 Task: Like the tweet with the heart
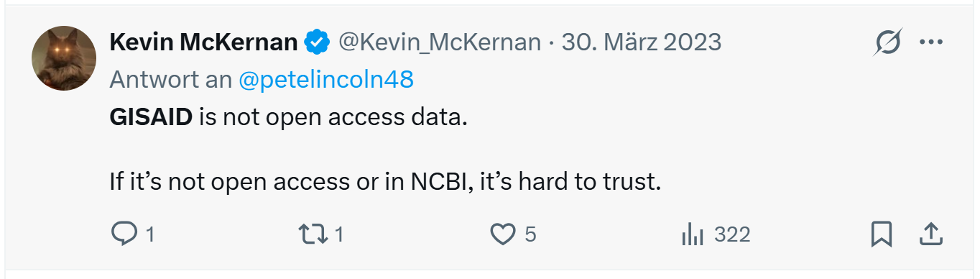503,234
